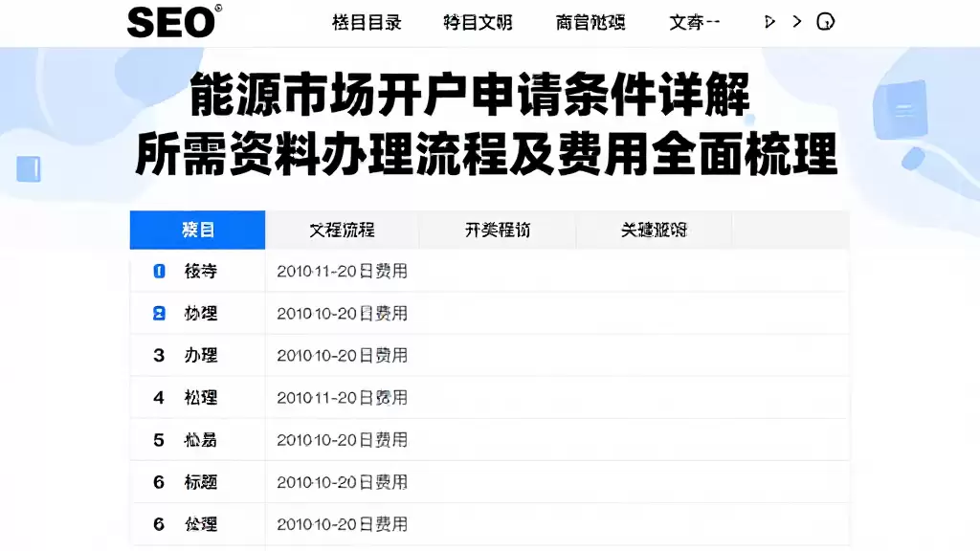Click the second row's name label
The width and height of the screenshot is (980, 551).
pos(201,313)
